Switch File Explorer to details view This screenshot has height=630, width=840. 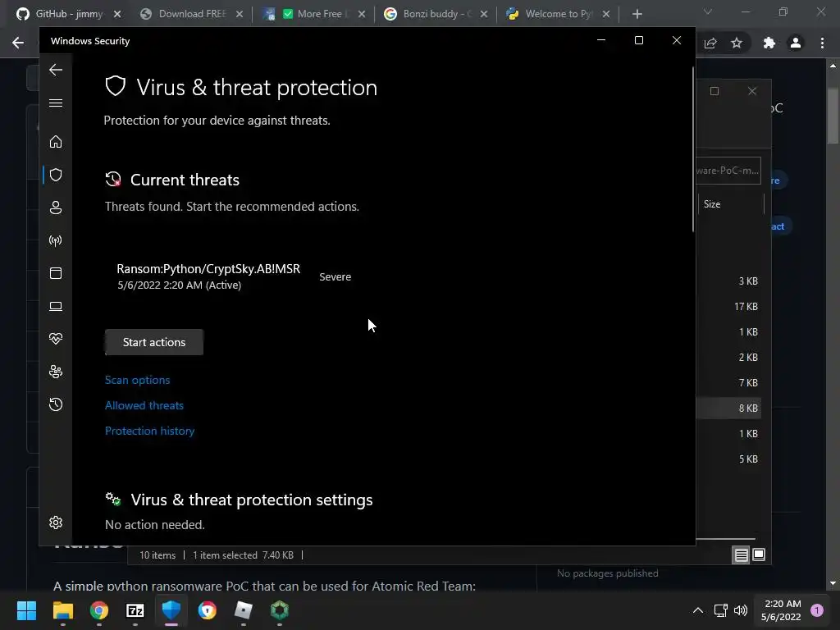pyautogui.click(x=741, y=555)
